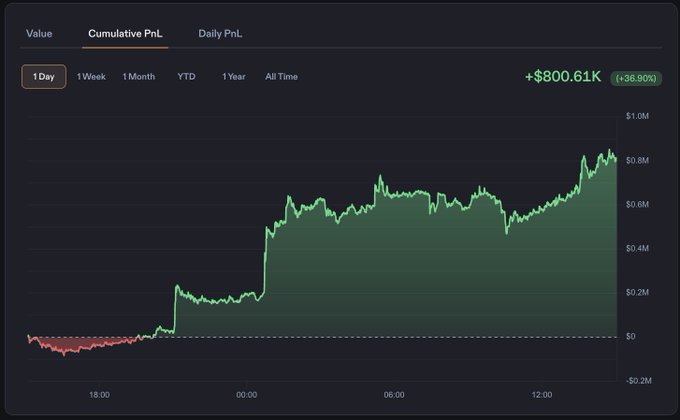Click the $0.4M y-axis label
This screenshot has width=680, height=420.
click(x=637, y=249)
